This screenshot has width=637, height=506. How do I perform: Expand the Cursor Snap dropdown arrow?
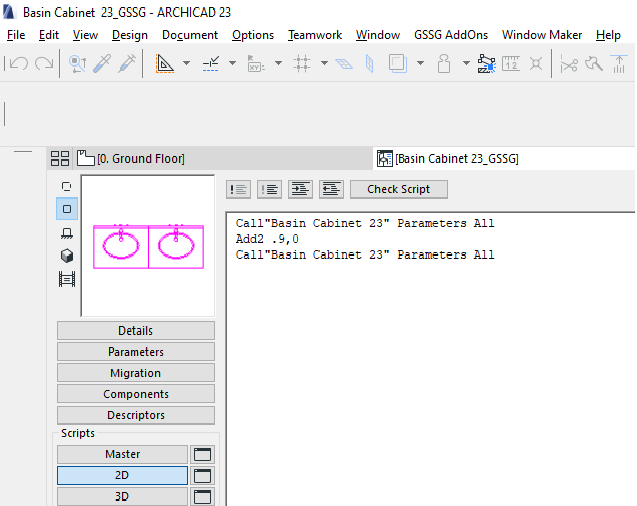pyautogui.click(x=278, y=63)
